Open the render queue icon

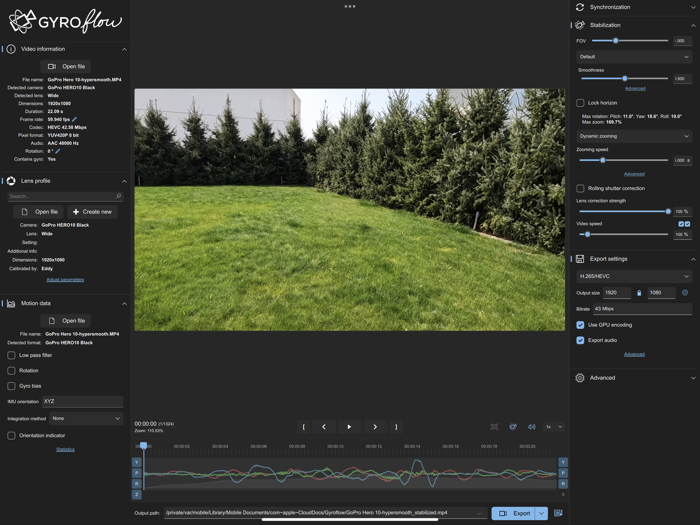tap(558, 513)
